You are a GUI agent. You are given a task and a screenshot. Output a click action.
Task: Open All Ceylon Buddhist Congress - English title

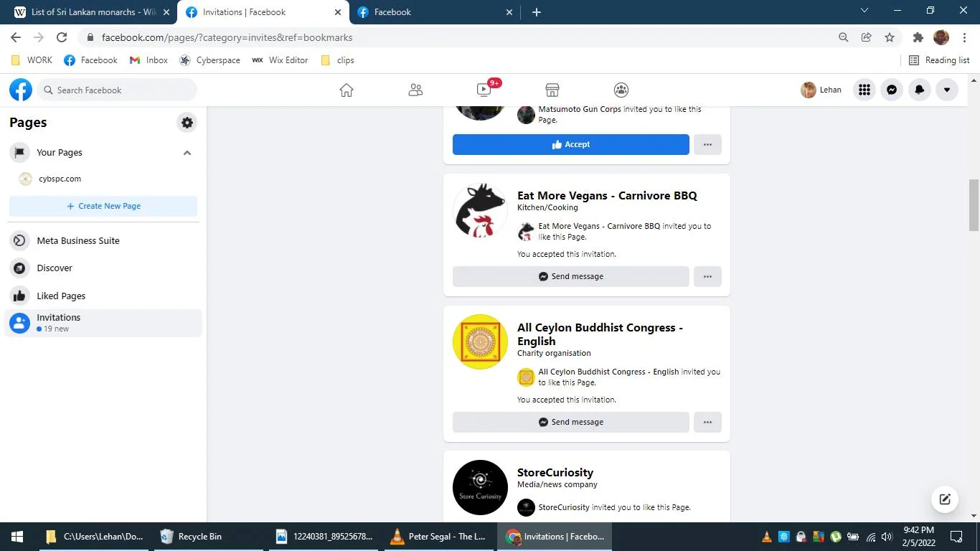click(600, 334)
